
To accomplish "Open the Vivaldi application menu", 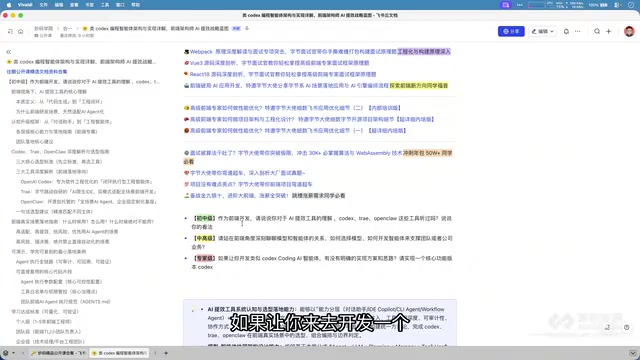I will [x=25, y=5].
